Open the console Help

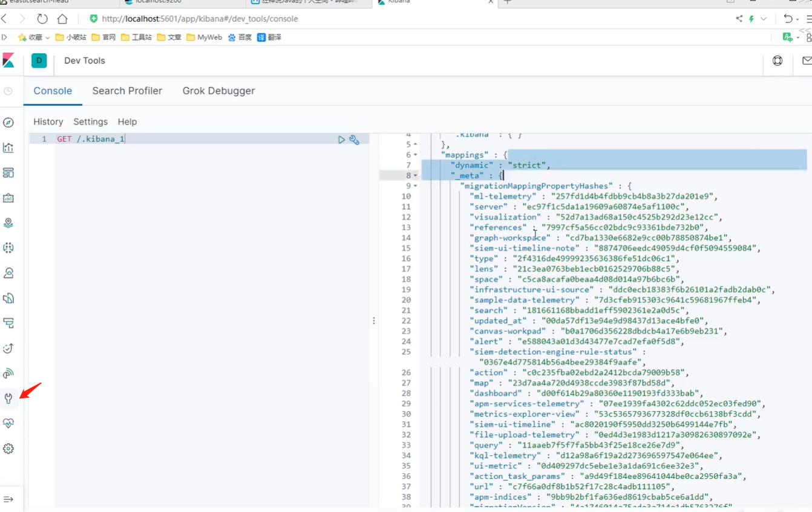click(127, 122)
